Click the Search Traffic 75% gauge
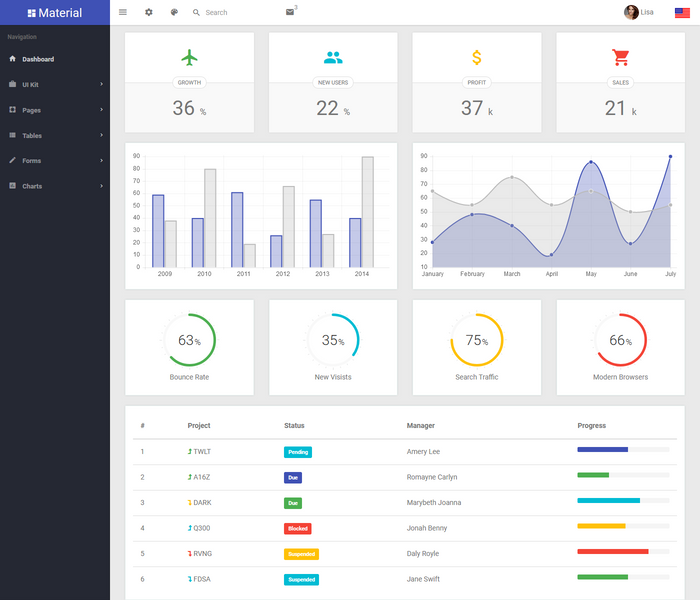Screen dimensions: 700x600 477,340
